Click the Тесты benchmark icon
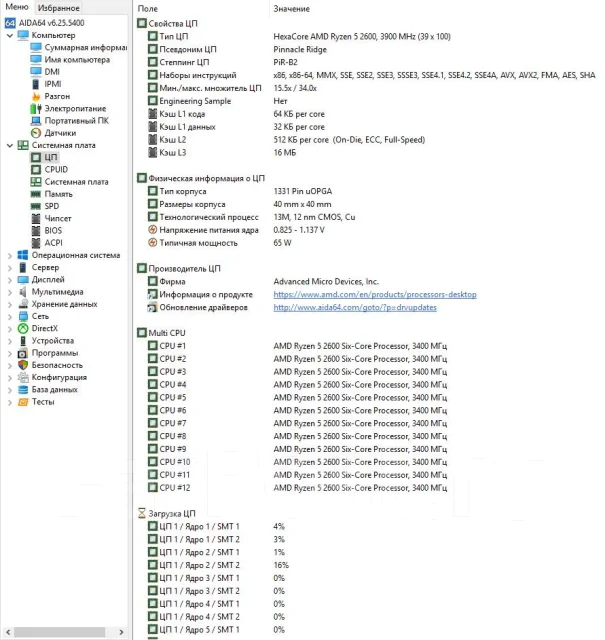 23,402
